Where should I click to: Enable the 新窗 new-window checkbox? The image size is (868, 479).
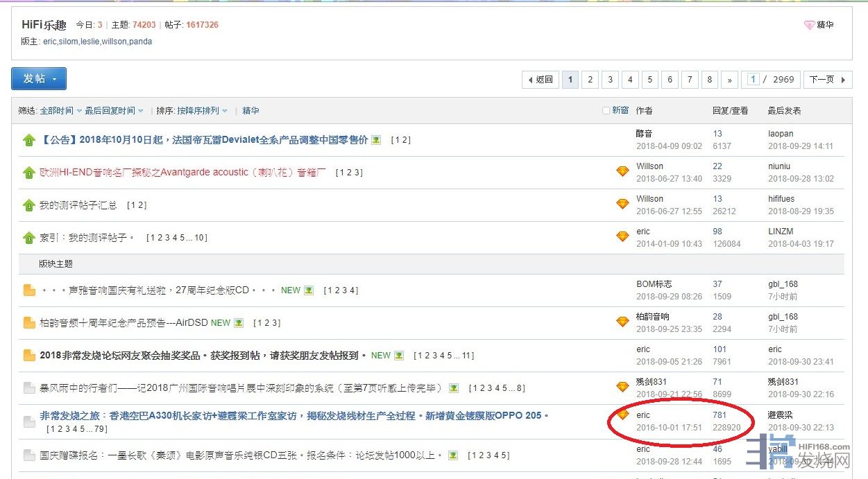click(x=606, y=111)
